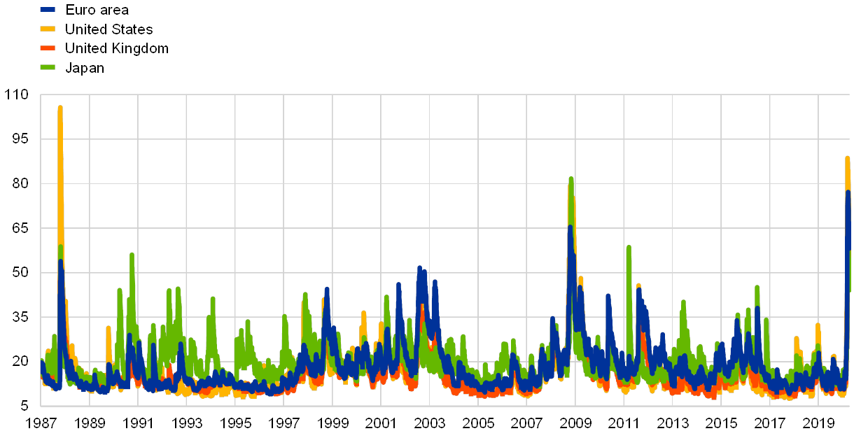
Task: Click the blue Euro area legend swatch
Action: [48, 10]
